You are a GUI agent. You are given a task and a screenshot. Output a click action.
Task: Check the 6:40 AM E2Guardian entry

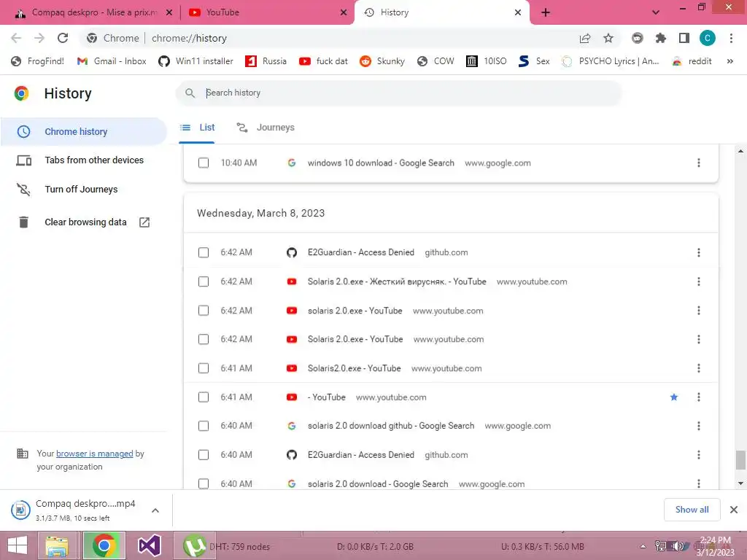coord(204,455)
